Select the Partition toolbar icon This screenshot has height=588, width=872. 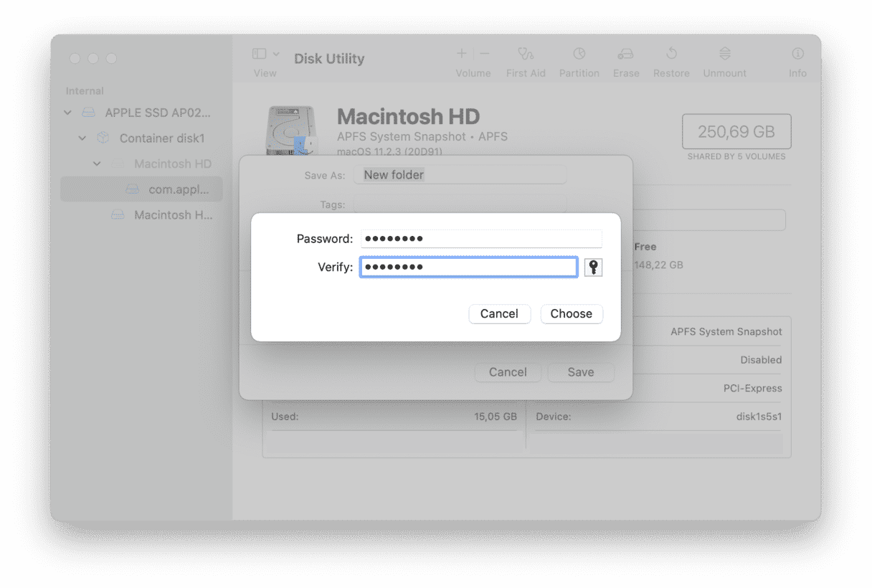coord(579,54)
